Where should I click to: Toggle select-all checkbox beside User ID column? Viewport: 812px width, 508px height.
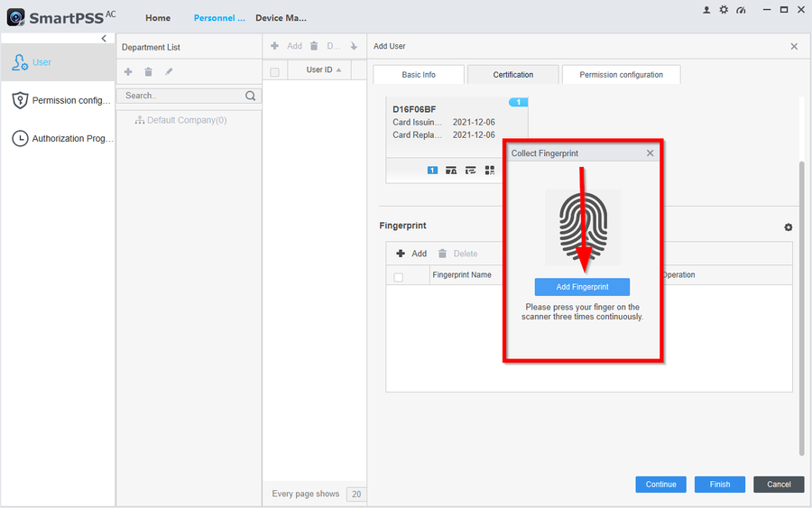[x=275, y=71]
